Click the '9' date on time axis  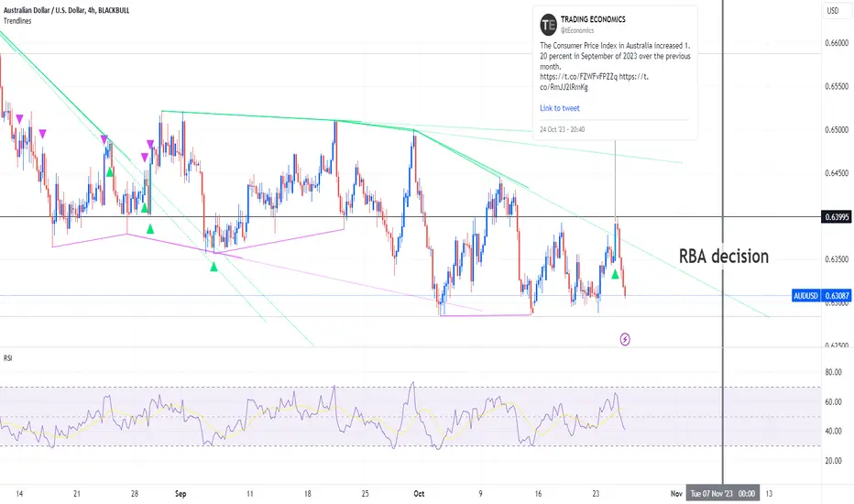pos(480,494)
